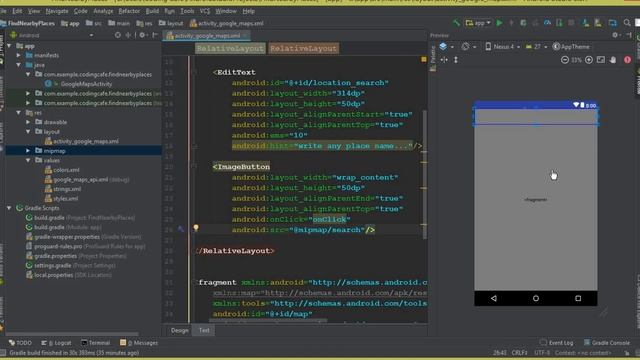Open the Navigate menu
This screenshot has height=360, width=640.
click(x=57, y=11)
